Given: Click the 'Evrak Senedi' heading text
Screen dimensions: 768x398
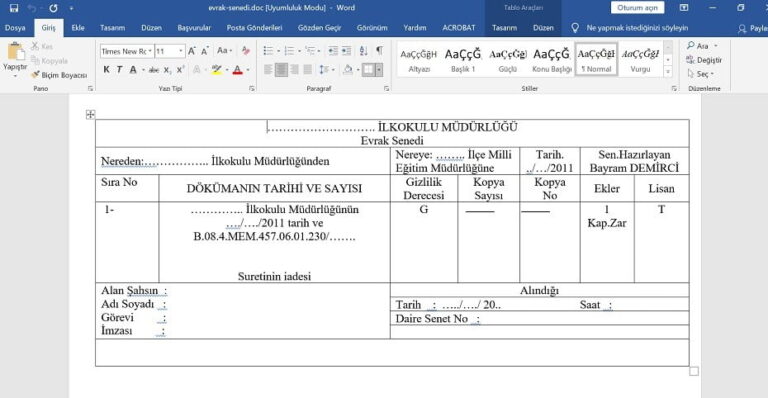Looking at the screenshot, I should pos(392,141).
